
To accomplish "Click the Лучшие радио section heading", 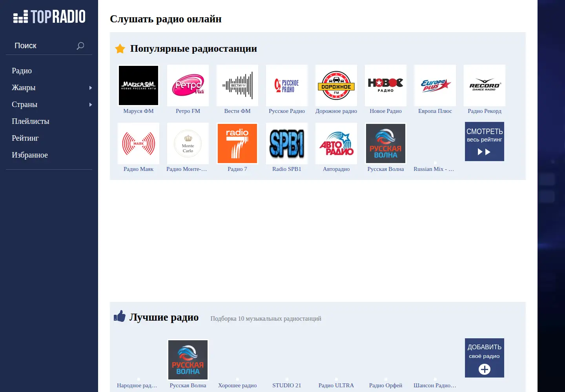I will [x=164, y=317].
